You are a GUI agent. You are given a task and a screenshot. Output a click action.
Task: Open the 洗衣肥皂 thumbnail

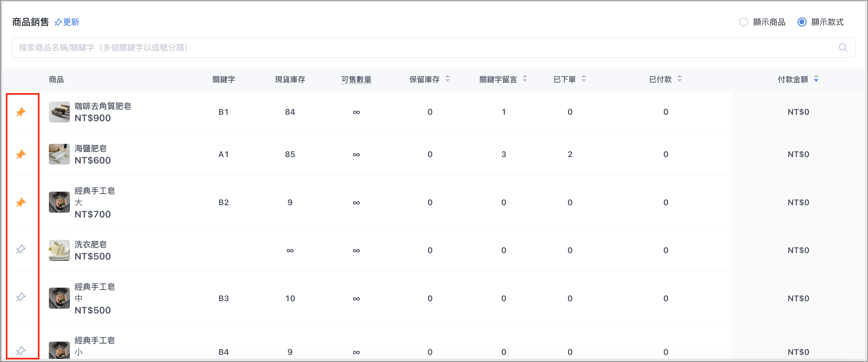[59, 250]
